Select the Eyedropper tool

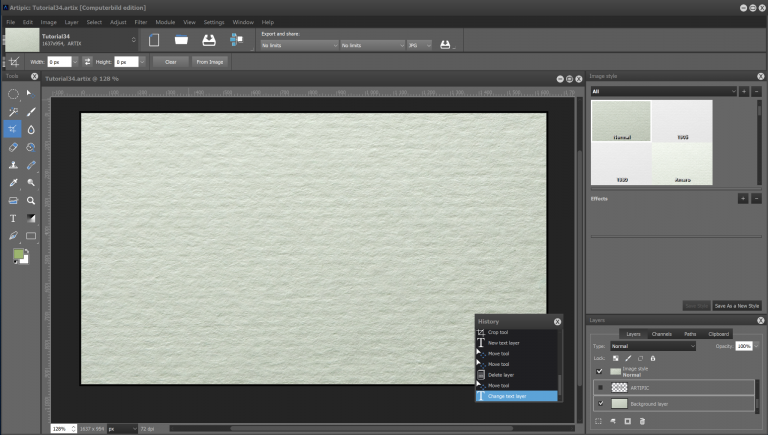[x=13, y=183]
